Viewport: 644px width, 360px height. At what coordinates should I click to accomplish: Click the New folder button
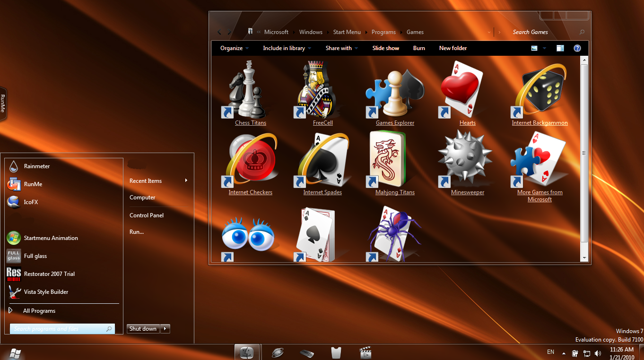click(453, 48)
